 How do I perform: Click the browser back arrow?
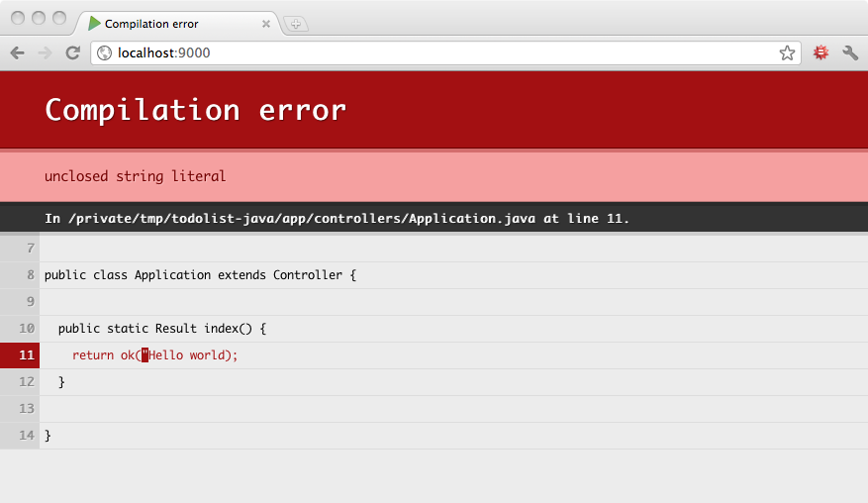click(17, 53)
